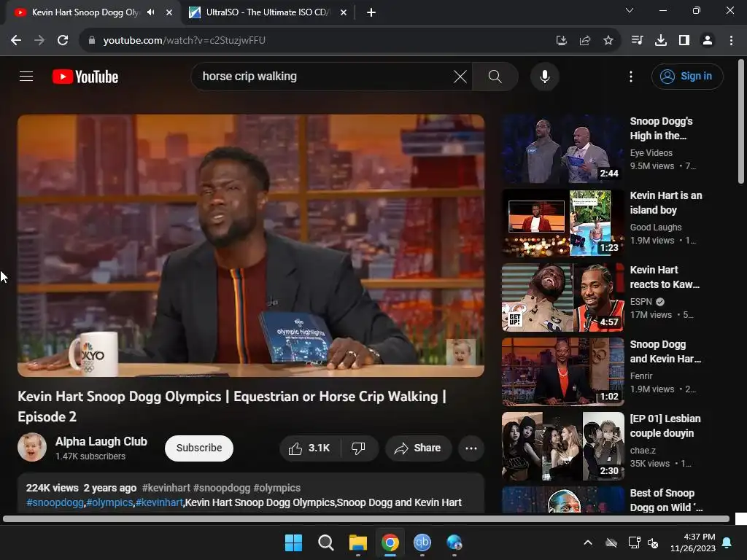This screenshot has height=560, width=747.
Task: Open File Explorer from taskbar
Action: pos(357,542)
